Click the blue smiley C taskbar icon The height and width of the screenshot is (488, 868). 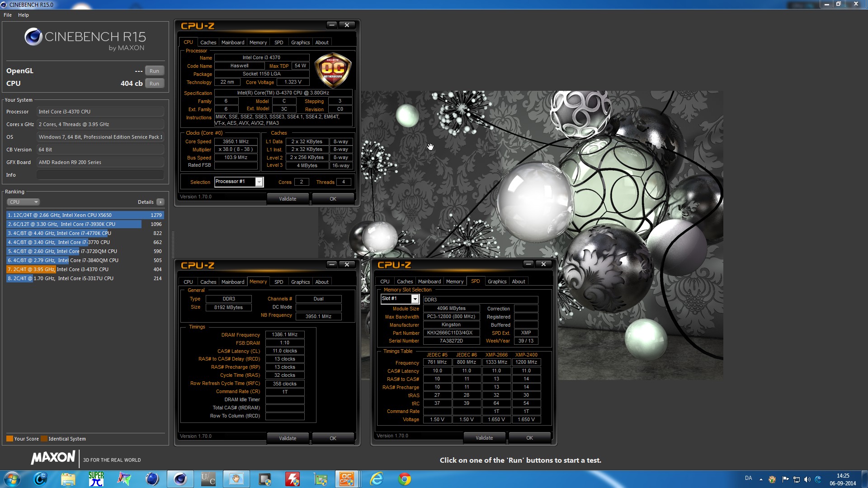[41, 479]
